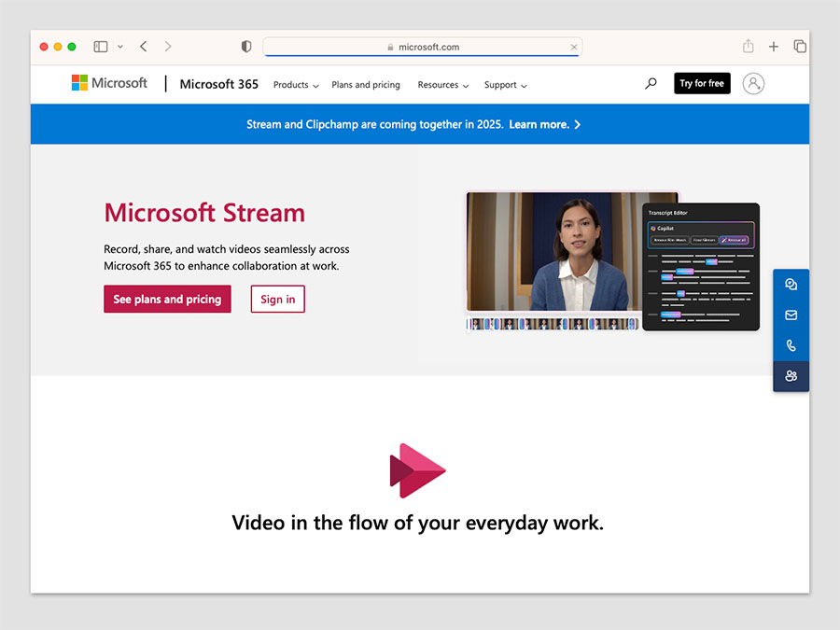Click the Transcript Editor panel
Screen dimensions: 840x630
coord(701,267)
